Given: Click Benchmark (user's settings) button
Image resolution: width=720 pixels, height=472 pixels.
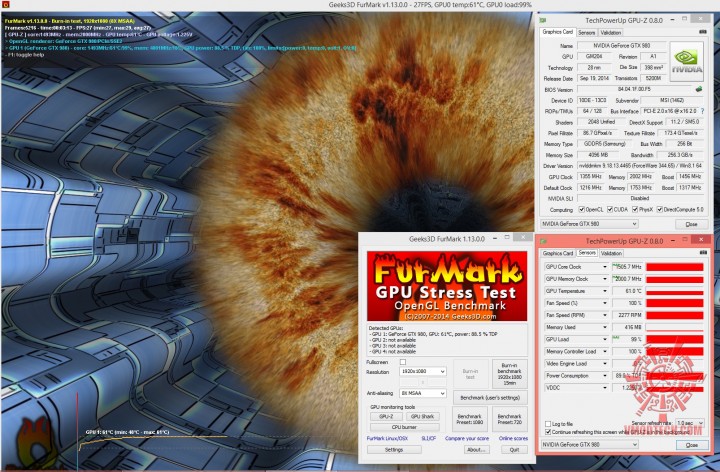Looking at the screenshot, I should coord(490,398).
